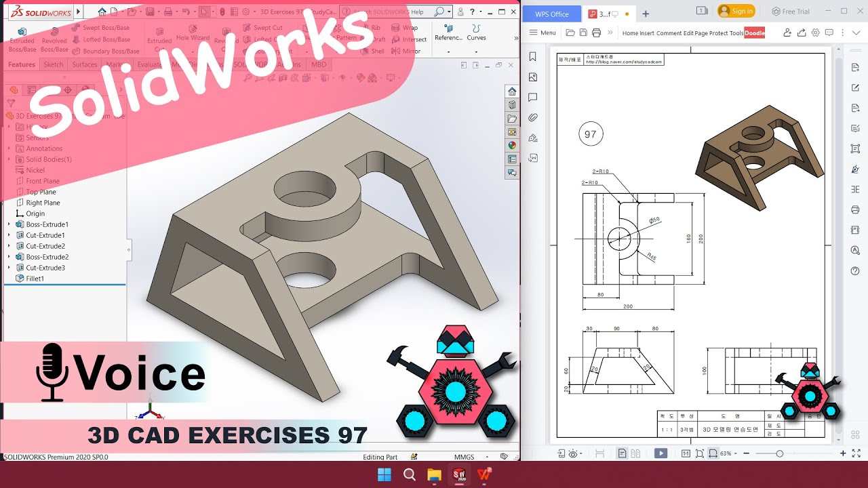Open the Hole Wizard tool
Image resolution: width=868 pixels, height=488 pixels.
[193, 33]
